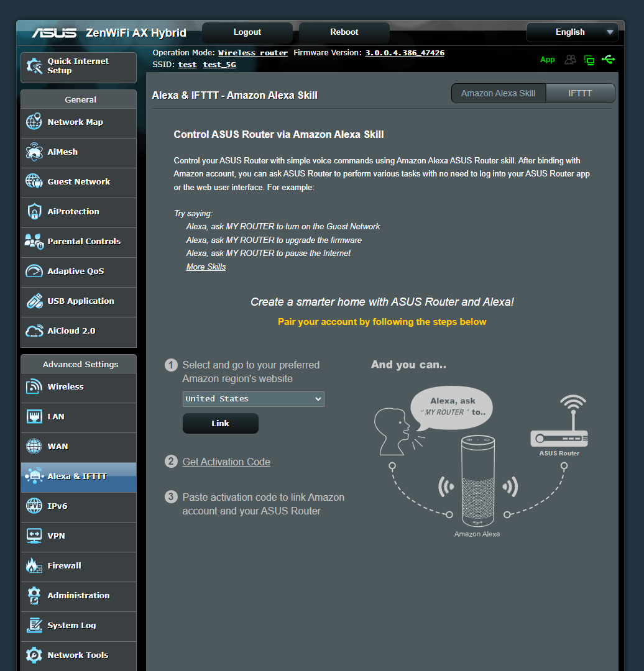This screenshot has width=644, height=671.
Task: Click the USB status icon in header
Action: click(x=608, y=59)
